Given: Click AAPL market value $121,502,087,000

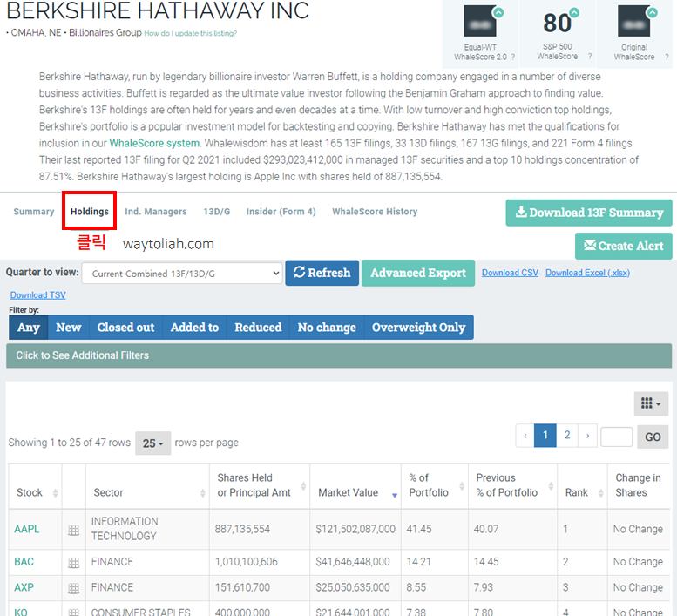Looking at the screenshot, I should pos(355,529).
